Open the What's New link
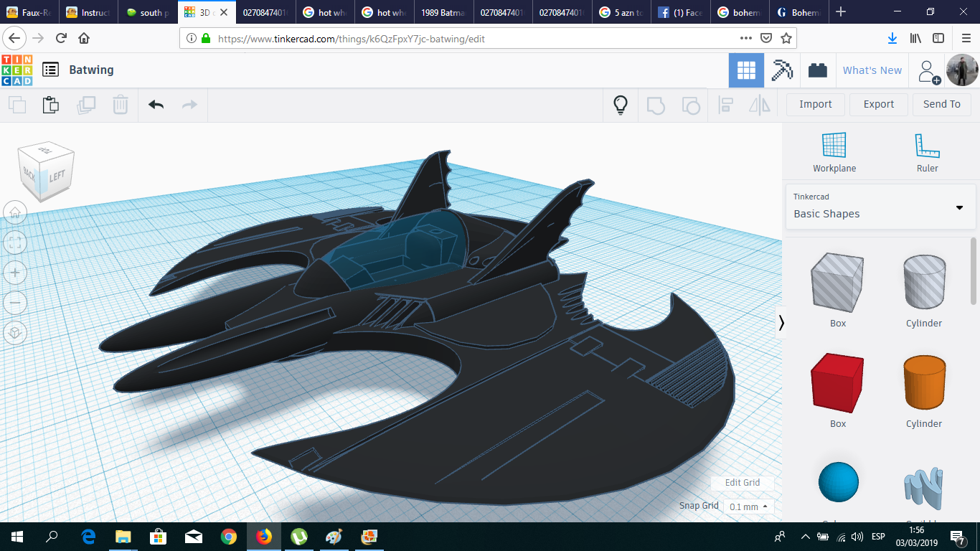 click(872, 70)
